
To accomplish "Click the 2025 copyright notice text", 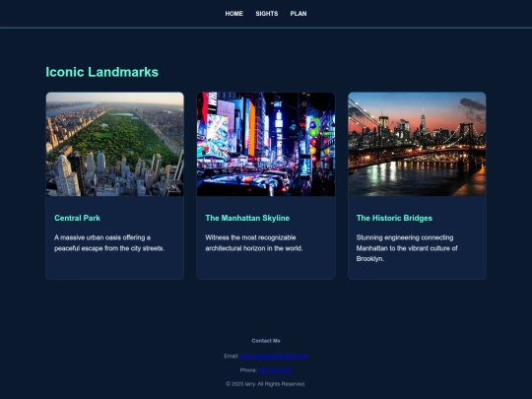I will point(266,384).
